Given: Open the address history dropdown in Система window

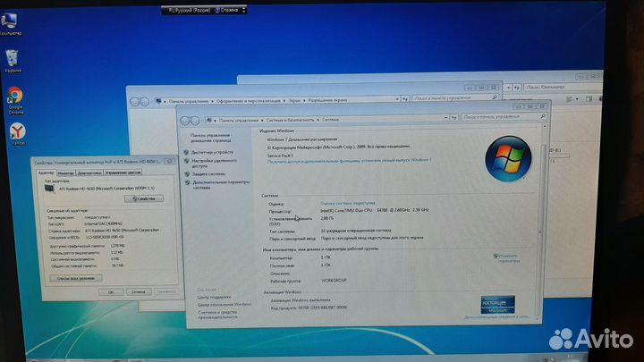Looking at the screenshot, I should point(446,118).
